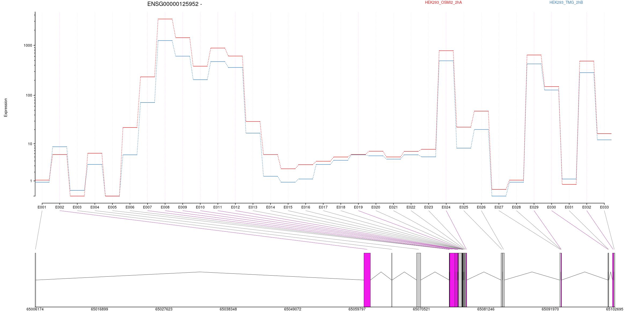644x322 pixels.
Task: Click exon bin label E015
Action: (288, 207)
